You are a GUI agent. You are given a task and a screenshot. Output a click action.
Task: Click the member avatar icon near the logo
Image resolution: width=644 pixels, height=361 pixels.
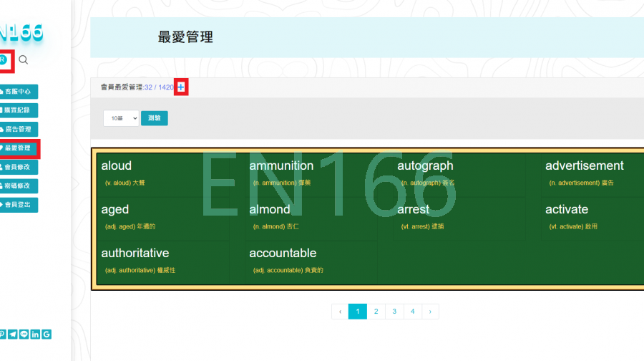(4, 60)
